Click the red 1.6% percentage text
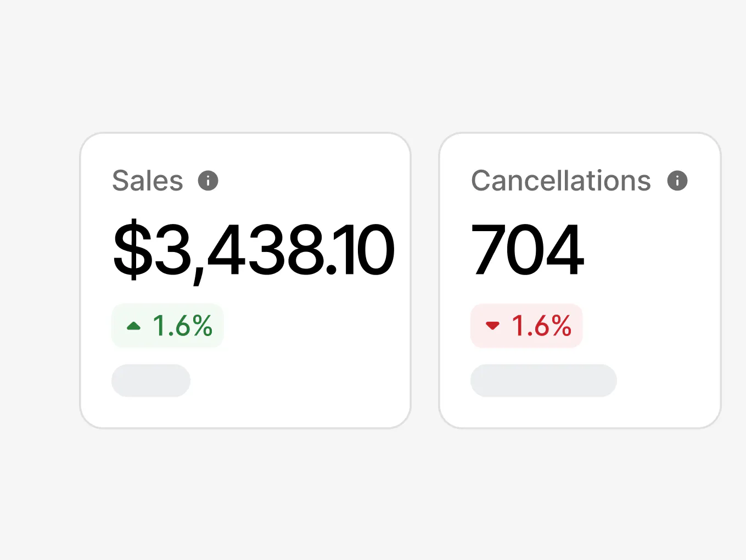The height and width of the screenshot is (560, 746). click(x=541, y=326)
